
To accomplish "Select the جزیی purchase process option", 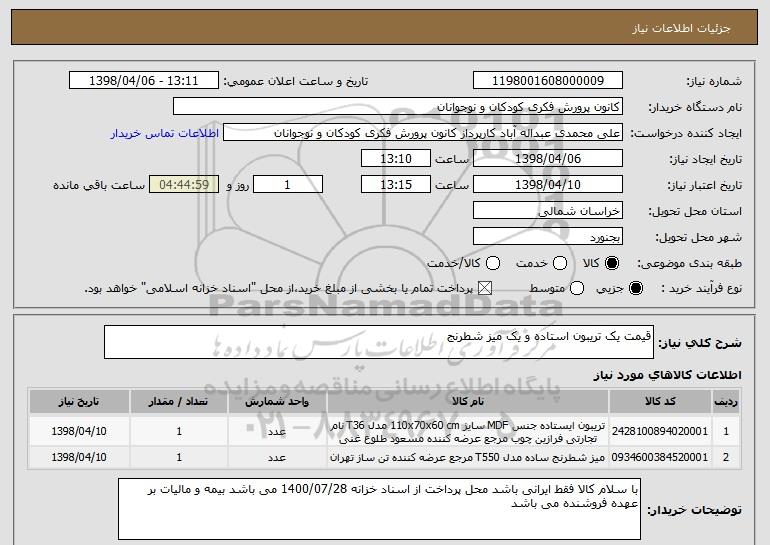I will (635, 289).
